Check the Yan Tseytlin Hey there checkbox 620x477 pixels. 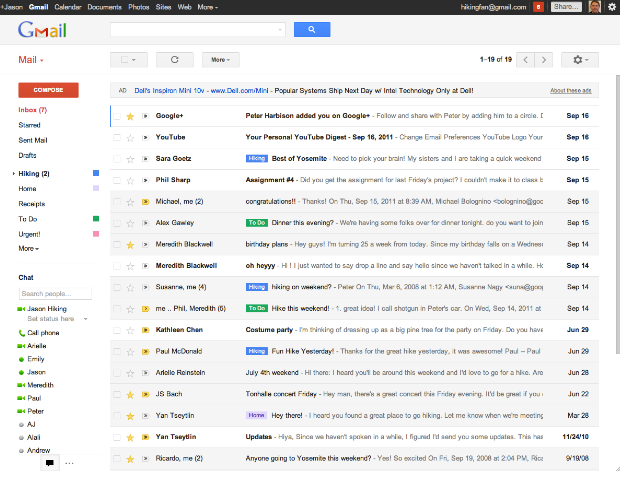117,416
